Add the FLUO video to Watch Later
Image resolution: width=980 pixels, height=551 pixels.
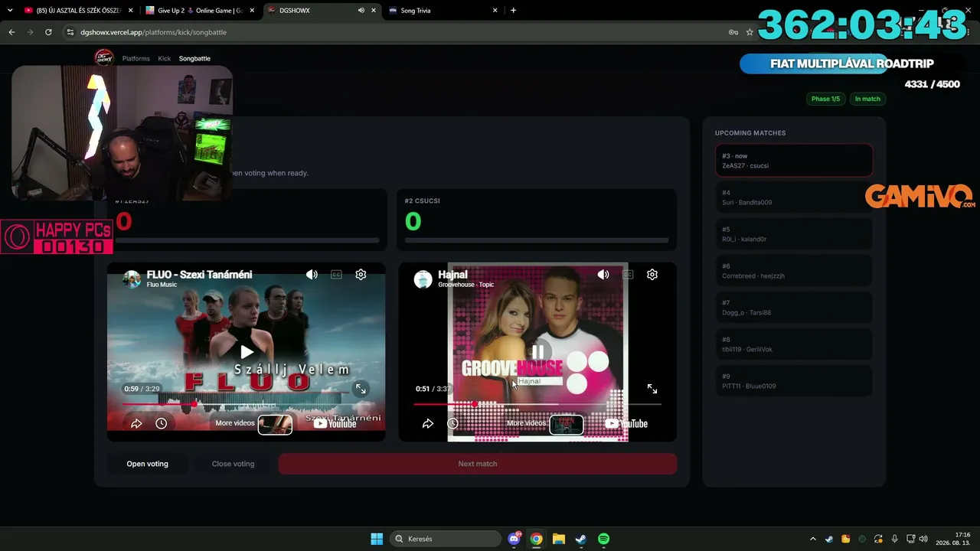point(161,423)
